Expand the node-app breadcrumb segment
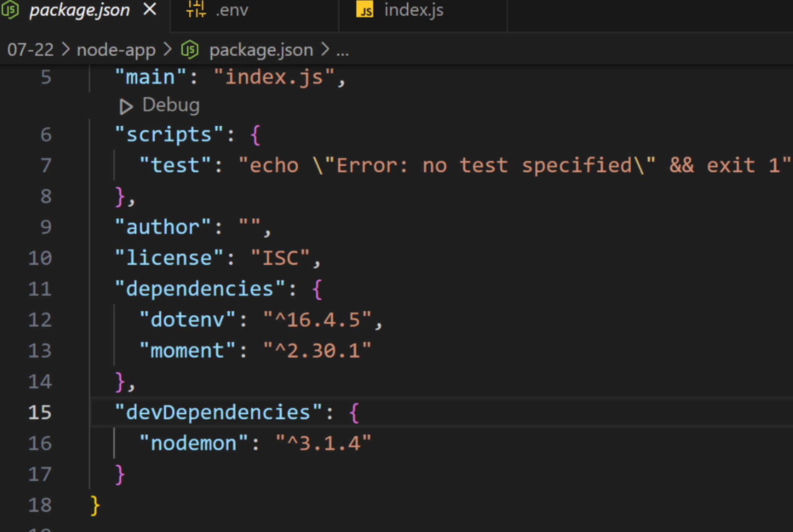The width and height of the screenshot is (793, 532). (x=116, y=50)
